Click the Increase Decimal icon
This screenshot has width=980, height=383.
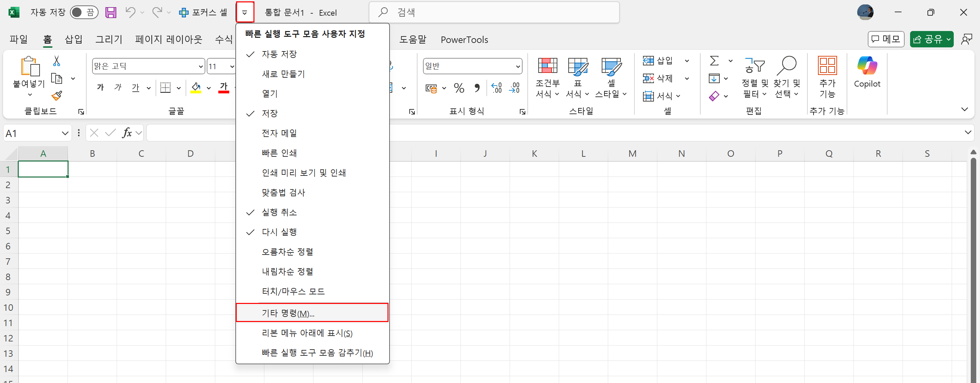coord(496,88)
